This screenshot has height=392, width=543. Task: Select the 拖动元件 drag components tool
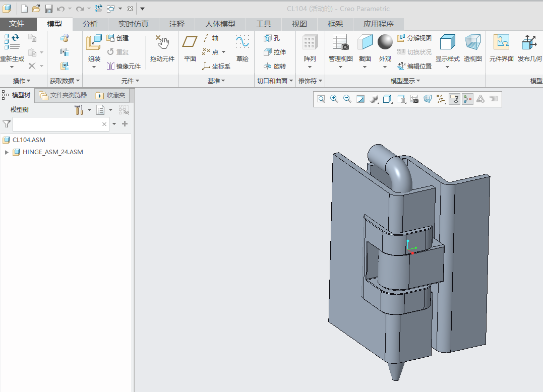pyautogui.click(x=162, y=49)
